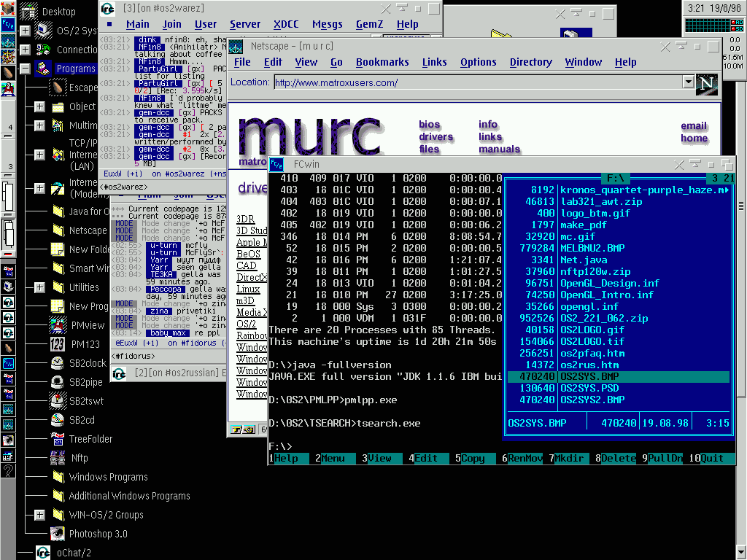The height and width of the screenshot is (560, 747).
Task: Open the Bookmarks menu in Netscape
Action: click(x=382, y=63)
